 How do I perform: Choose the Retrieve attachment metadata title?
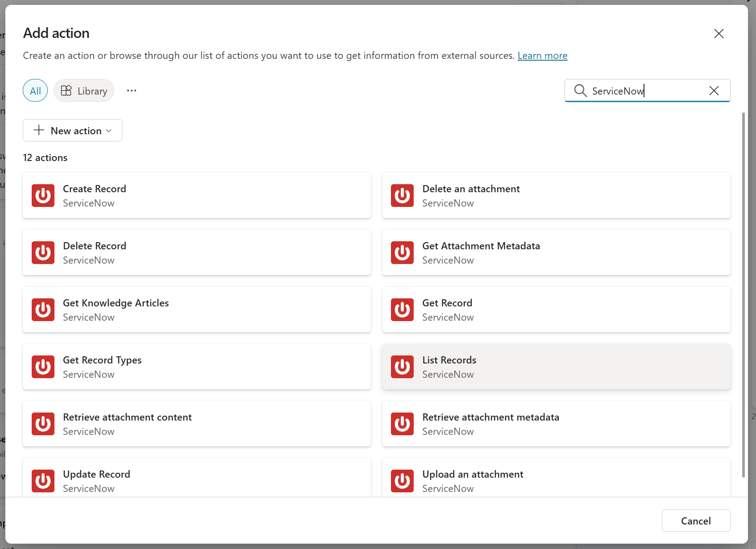click(x=490, y=417)
